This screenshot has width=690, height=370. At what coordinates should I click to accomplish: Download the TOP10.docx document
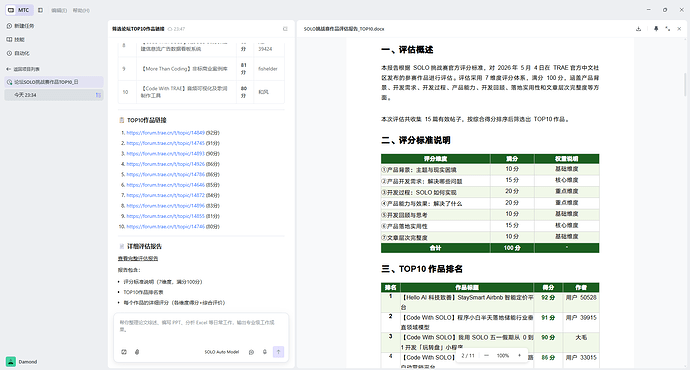[639, 29]
